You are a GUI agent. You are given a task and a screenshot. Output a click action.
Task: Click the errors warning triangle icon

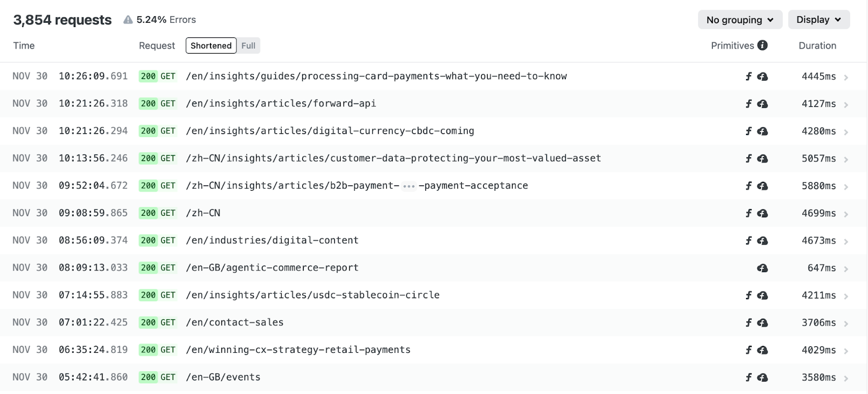click(x=128, y=20)
